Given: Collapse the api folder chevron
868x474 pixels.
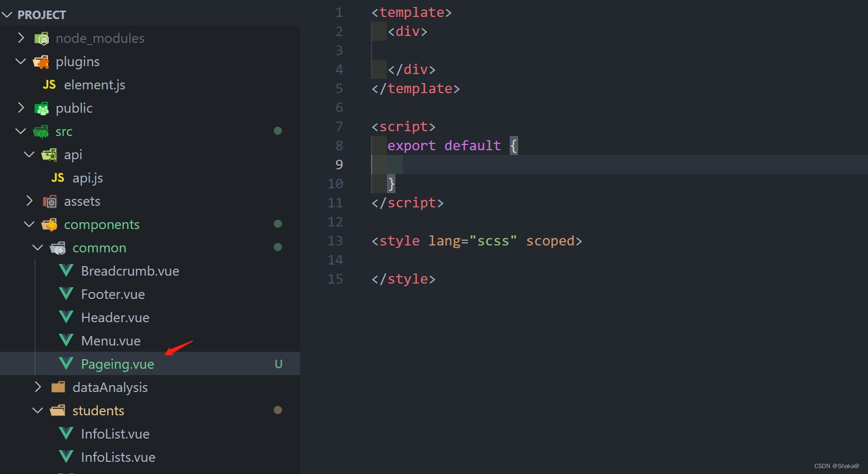Looking at the screenshot, I should (x=29, y=154).
